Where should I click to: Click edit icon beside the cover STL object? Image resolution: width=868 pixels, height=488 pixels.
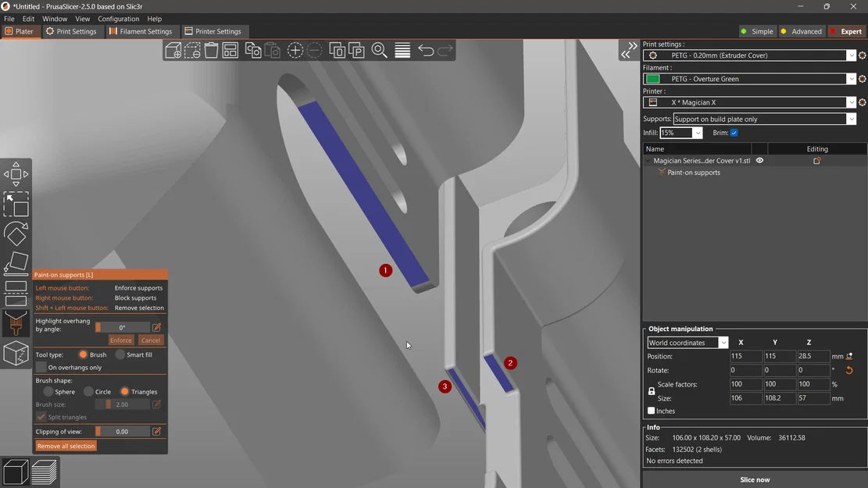click(x=816, y=160)
